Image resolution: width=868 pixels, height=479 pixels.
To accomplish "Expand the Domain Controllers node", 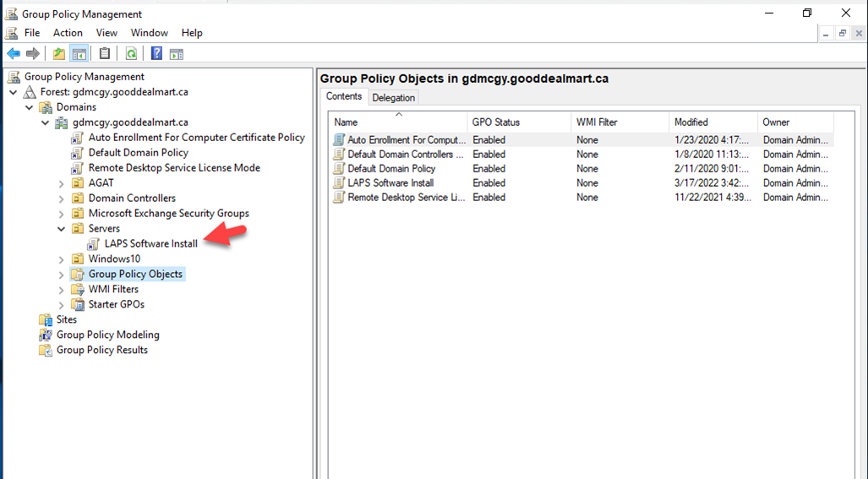I will (x=62, y=199).
